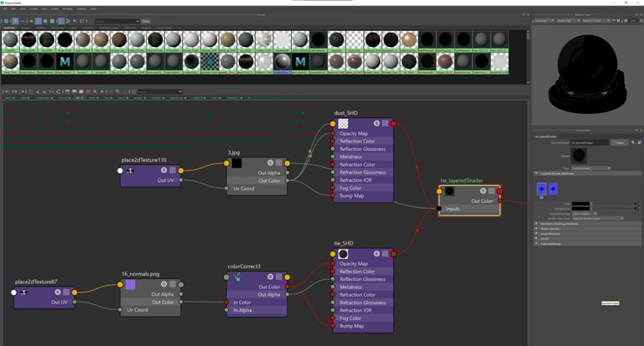644x346 pixels.
Task: Click the colorCorrect3 node type icon
Action: click(x=237, y=277)
